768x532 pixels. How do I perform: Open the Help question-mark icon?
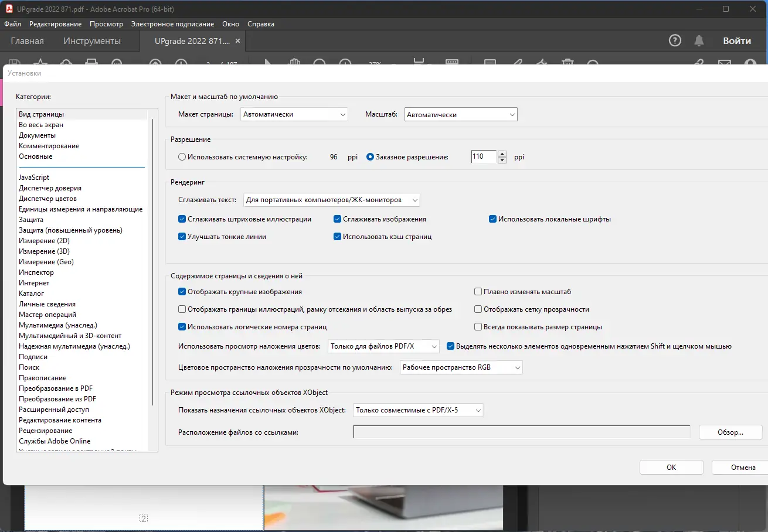point(675,40)
